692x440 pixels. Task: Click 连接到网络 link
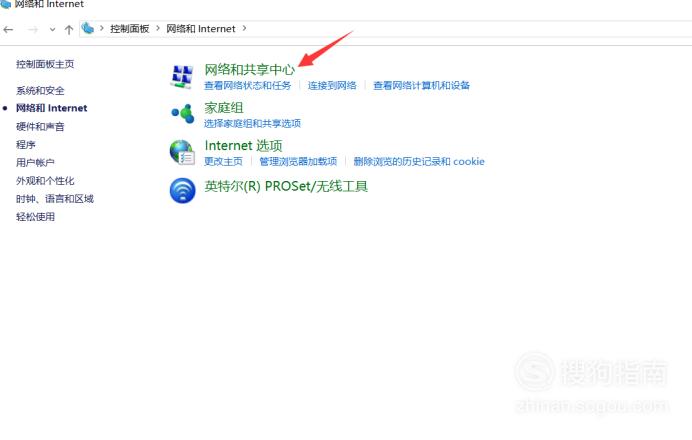[x=332, y=85]
